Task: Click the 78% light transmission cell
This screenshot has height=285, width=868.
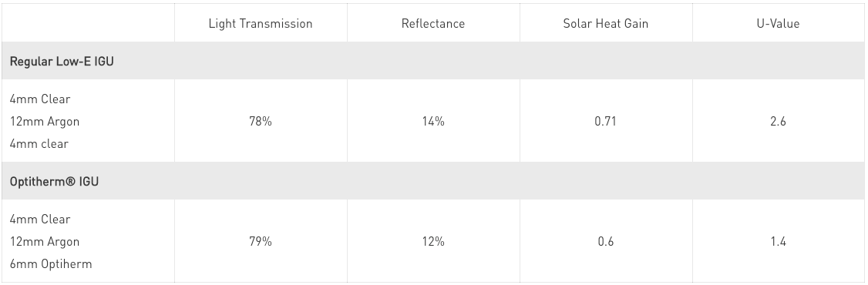Action: click(261, 121)
